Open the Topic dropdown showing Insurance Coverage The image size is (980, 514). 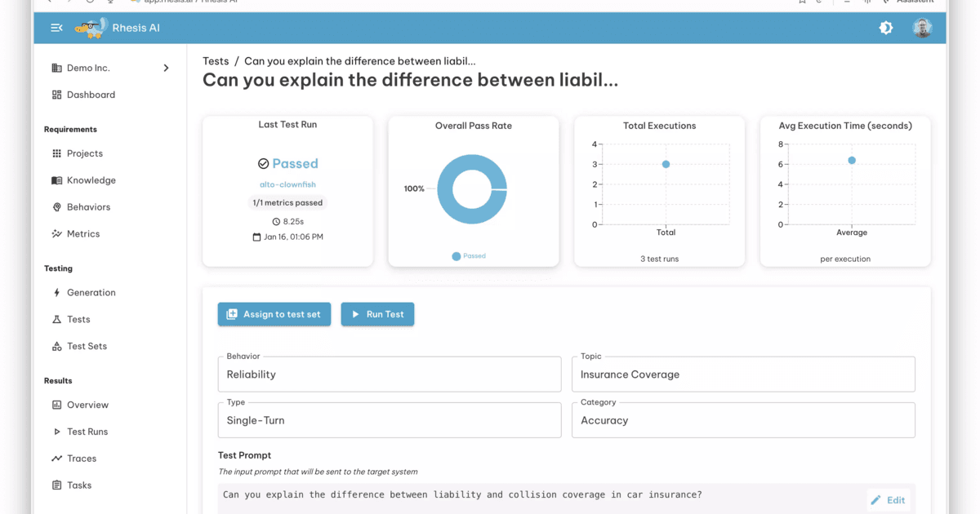point(743,374)
